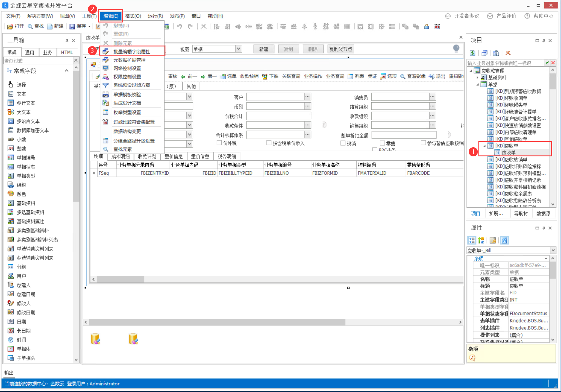Click the orange X delete icon in 项目 panel
Image resolution: width=561 pixels, height=392 pixels.
click(508, 53)
